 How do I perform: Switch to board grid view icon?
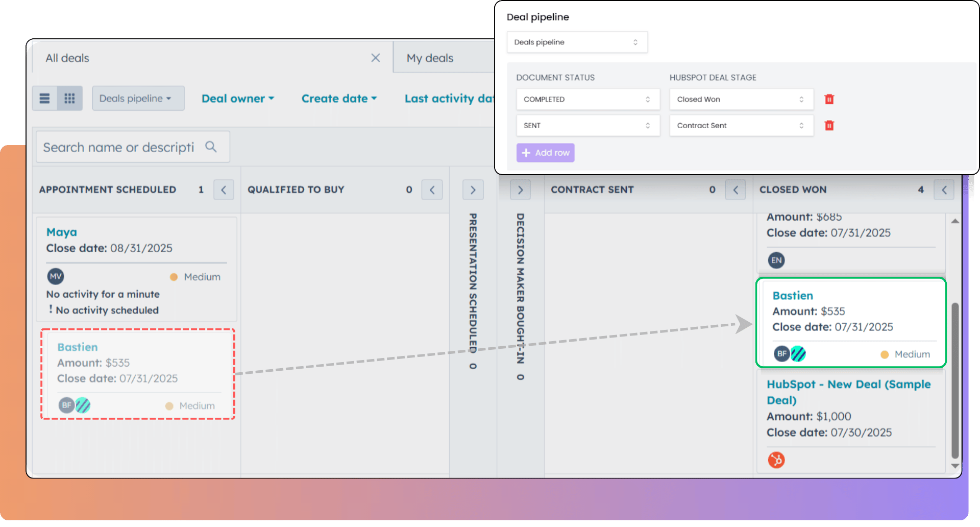tap(69, 99)
